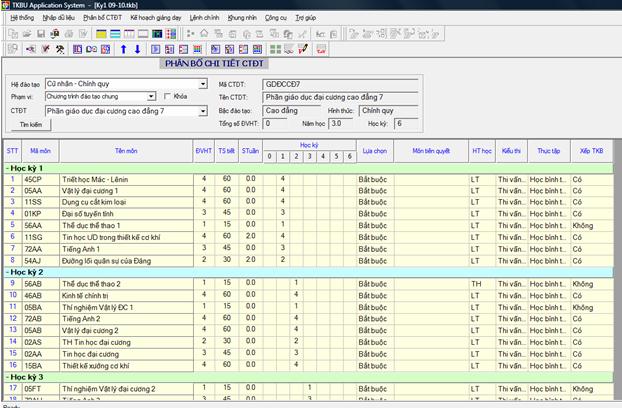Click the hammer tools icon

coord(60,48)
